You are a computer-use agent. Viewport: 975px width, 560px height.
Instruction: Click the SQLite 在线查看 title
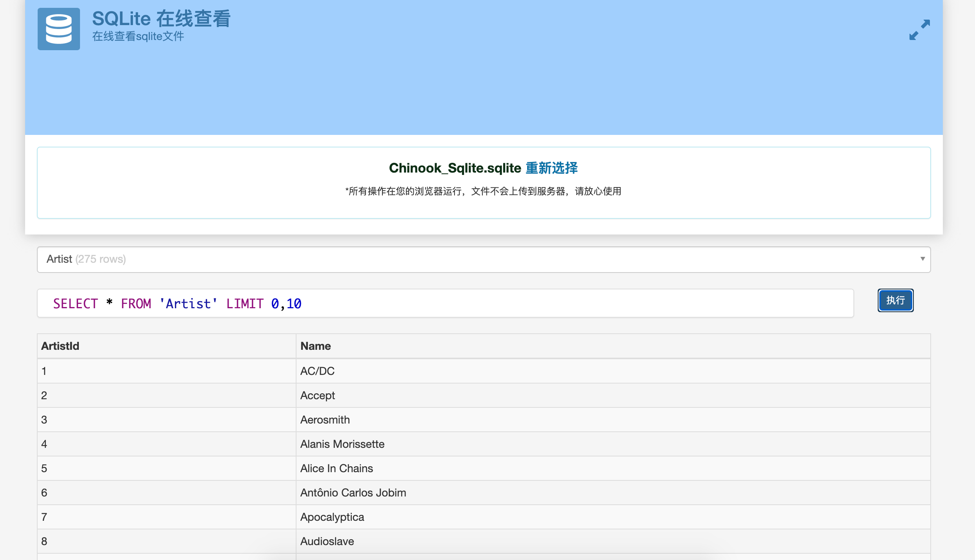coord(161,18)
